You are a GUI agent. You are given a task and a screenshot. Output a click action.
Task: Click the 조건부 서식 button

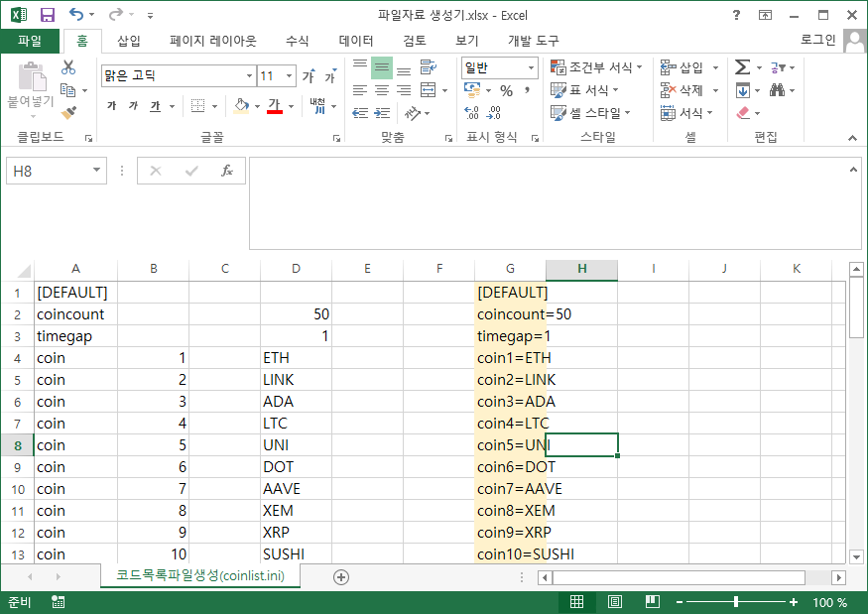pyautogui.click(x=597, y=67)
